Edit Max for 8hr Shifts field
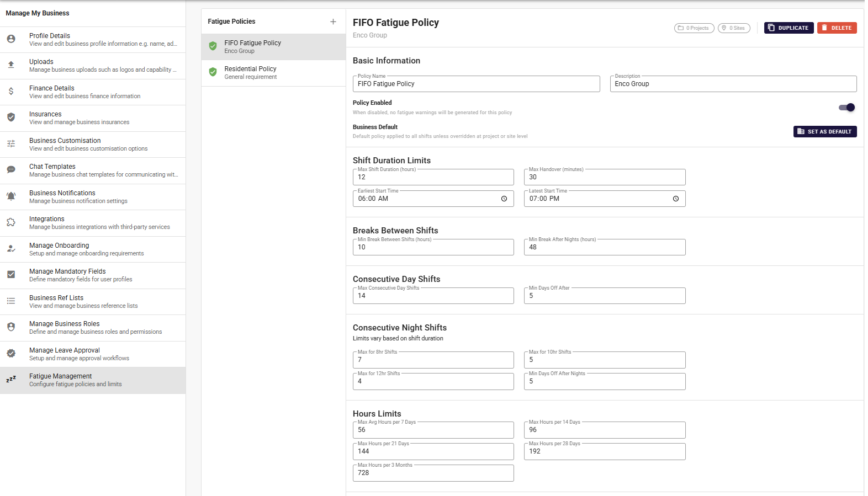Image resolution: width=868 pixels, height=496 pixels. (433, 360)
